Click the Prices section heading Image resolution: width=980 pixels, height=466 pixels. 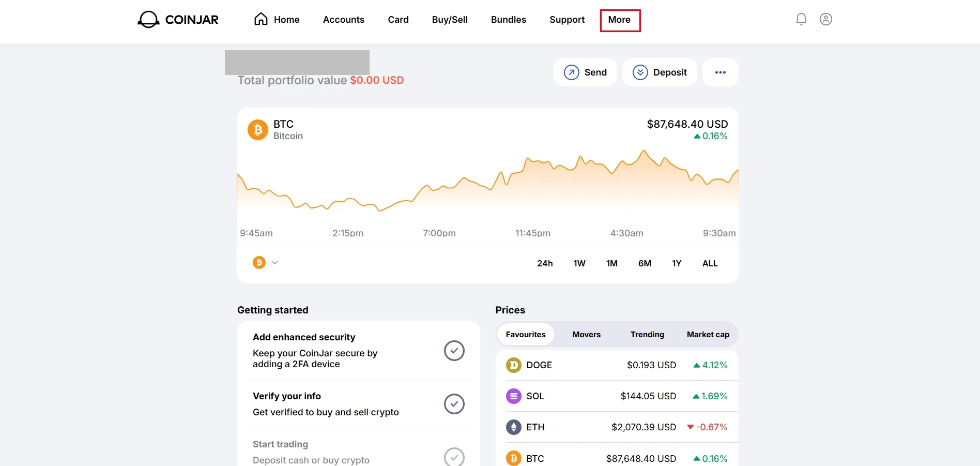coord(510,310)
